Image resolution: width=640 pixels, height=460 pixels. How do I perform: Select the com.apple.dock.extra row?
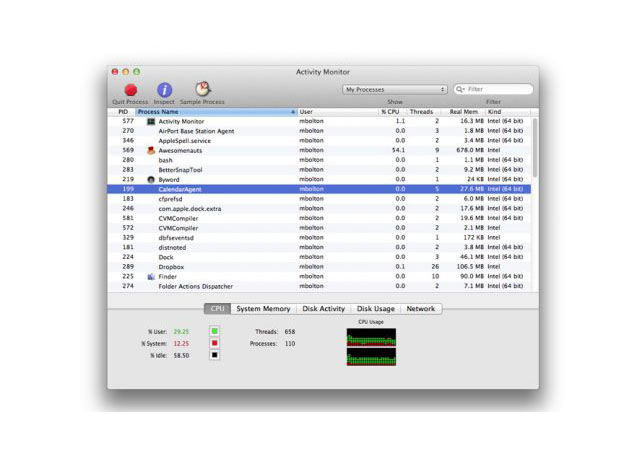click(319, 209)
